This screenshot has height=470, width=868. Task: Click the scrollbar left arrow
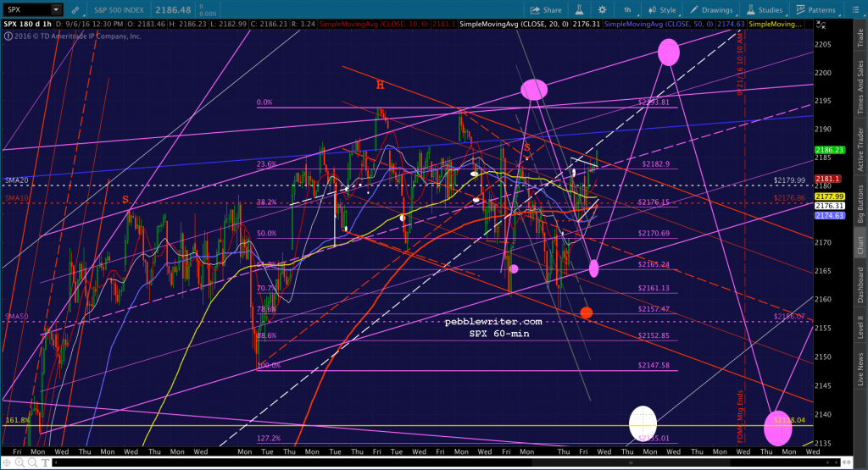pyautogui.click(x=58, y=462)
